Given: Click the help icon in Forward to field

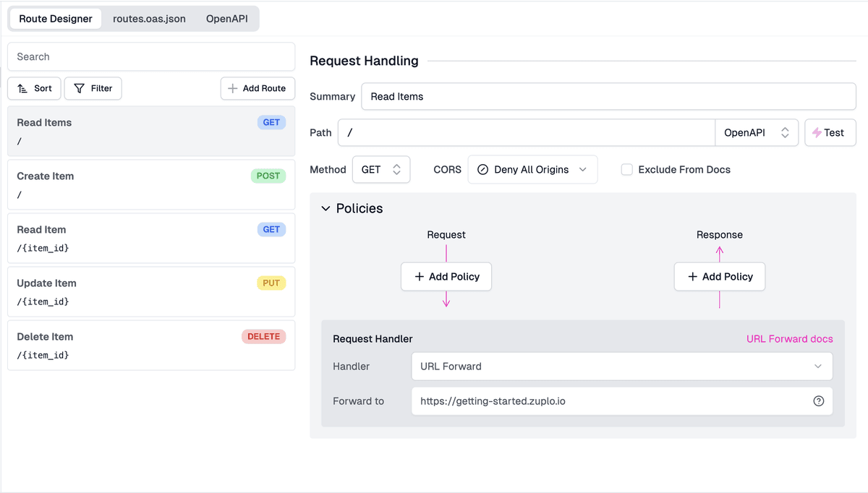Looking at the screenshot, I should click(818, 401).
